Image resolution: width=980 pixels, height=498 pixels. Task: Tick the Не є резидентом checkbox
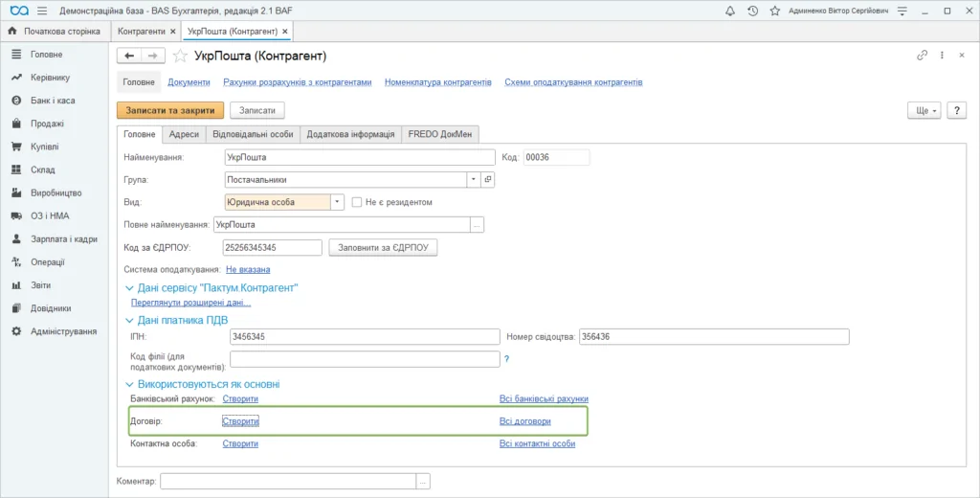357,202
